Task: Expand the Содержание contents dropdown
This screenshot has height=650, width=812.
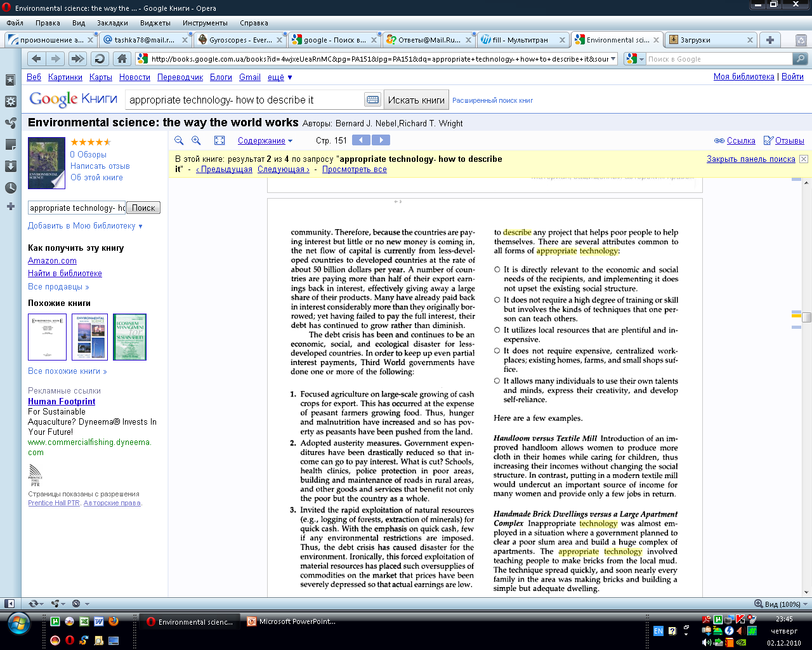Action: [265, 140]
